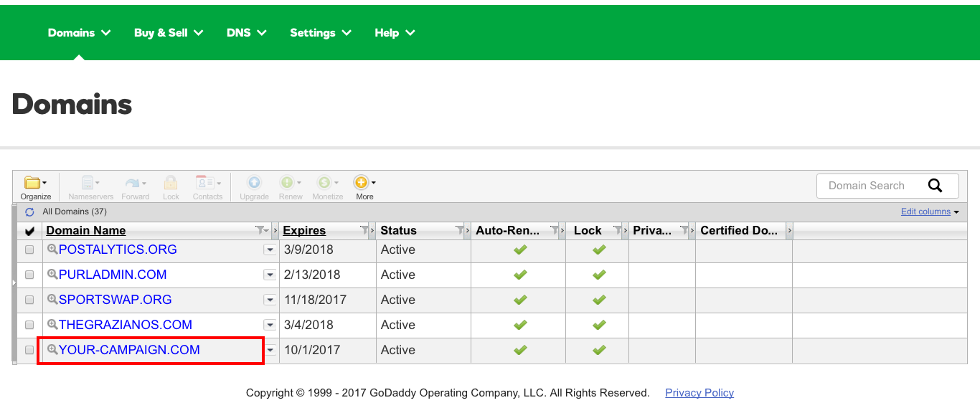
Task: Check the SPORTSWAP.ORG row checkbox
Action: click(29, 300)
